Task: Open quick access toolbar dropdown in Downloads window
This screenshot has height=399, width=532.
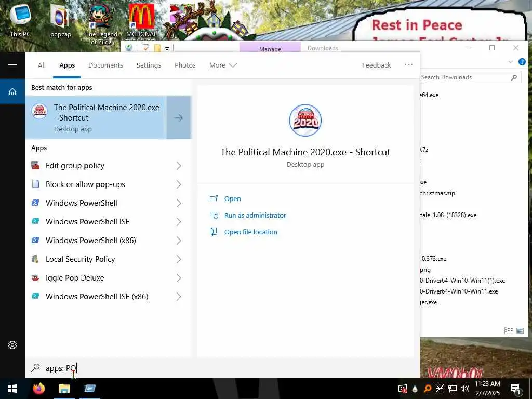Action: coord(167,48)
